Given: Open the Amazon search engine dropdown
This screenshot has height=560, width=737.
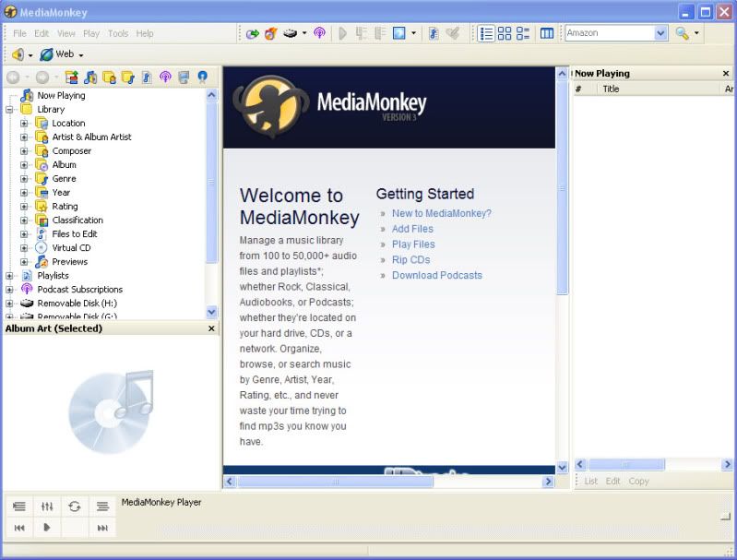Looking at the screenshot, I should click(x=660, y=33).
